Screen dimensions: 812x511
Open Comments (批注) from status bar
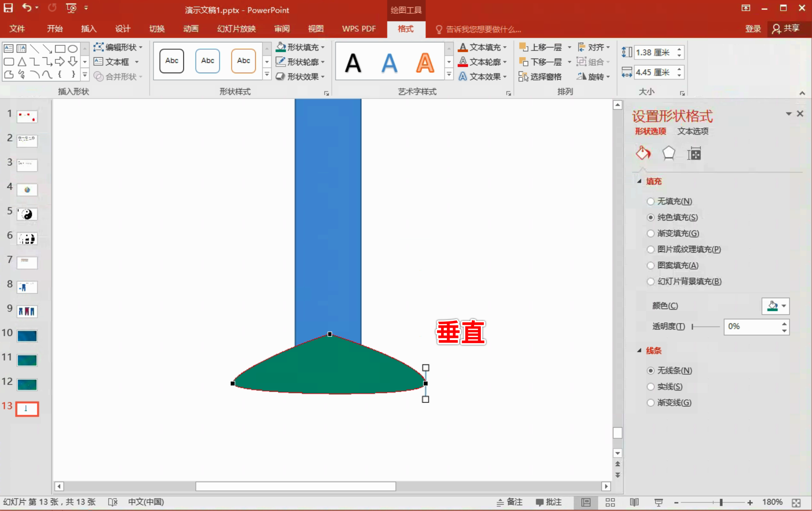click(x=548, y=502)
